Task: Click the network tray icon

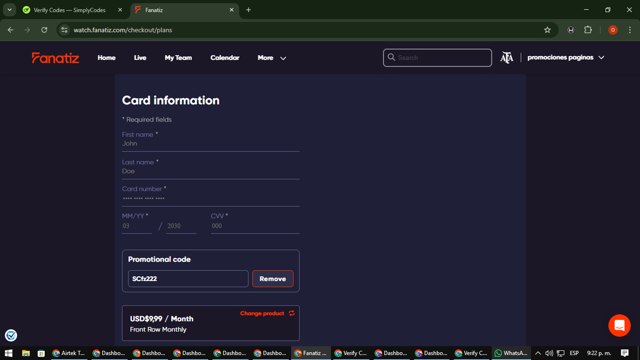Action: pos(561,353)
